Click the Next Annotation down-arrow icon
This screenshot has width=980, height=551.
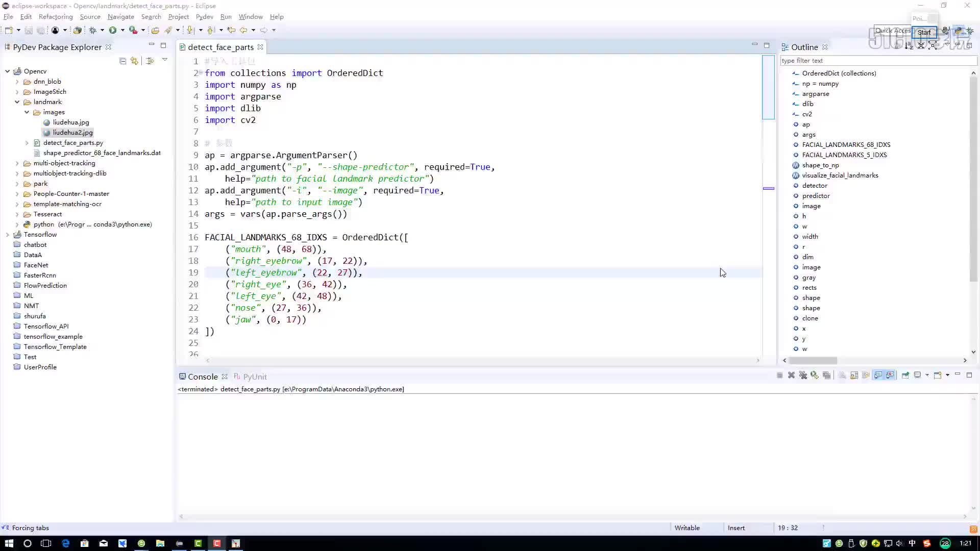click(191, 30)
